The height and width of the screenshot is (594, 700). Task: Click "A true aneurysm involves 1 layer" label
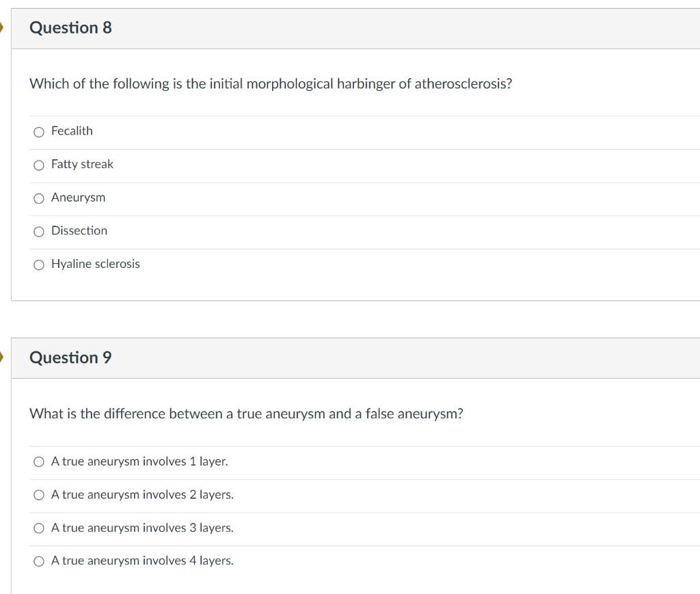(x=139, y=461)
